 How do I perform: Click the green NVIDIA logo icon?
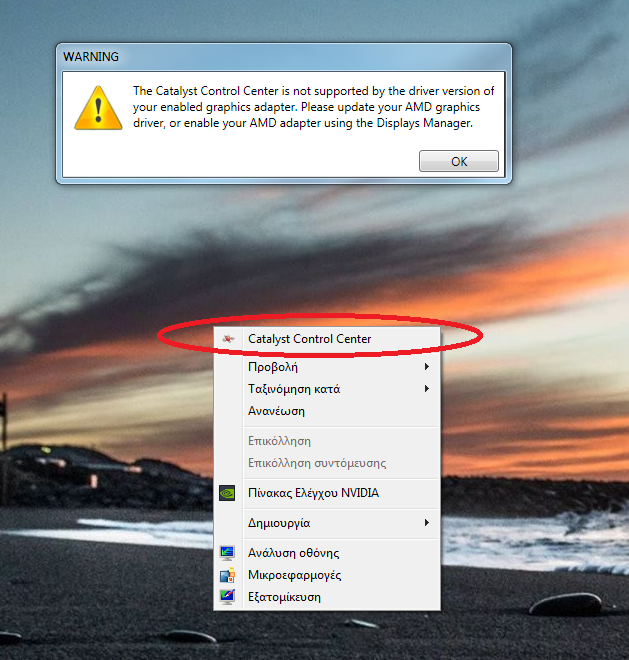pos(227,493)
